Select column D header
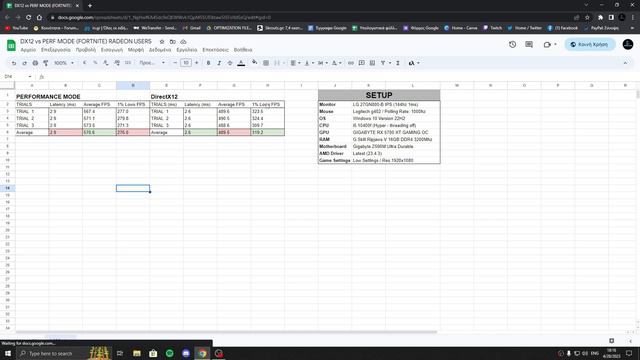Image resolution: width=640 pixels, height=360 pixels. 133,85
